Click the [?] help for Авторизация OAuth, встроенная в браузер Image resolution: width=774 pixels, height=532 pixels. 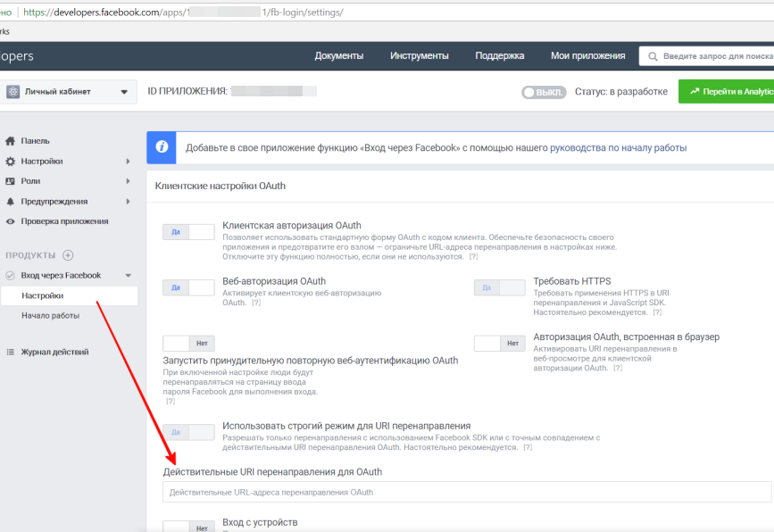[618, 368]
